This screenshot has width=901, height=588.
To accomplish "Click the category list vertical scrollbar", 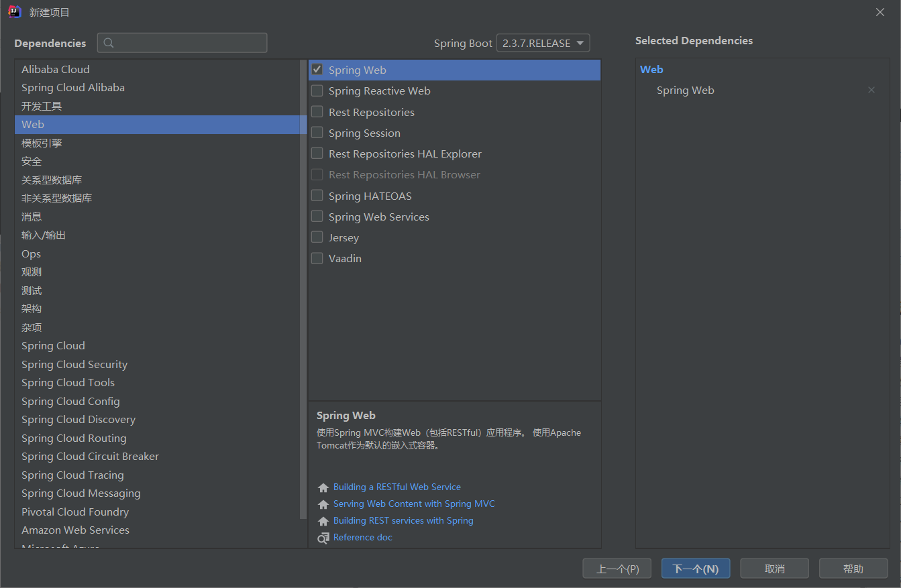I will coord(303,290).
